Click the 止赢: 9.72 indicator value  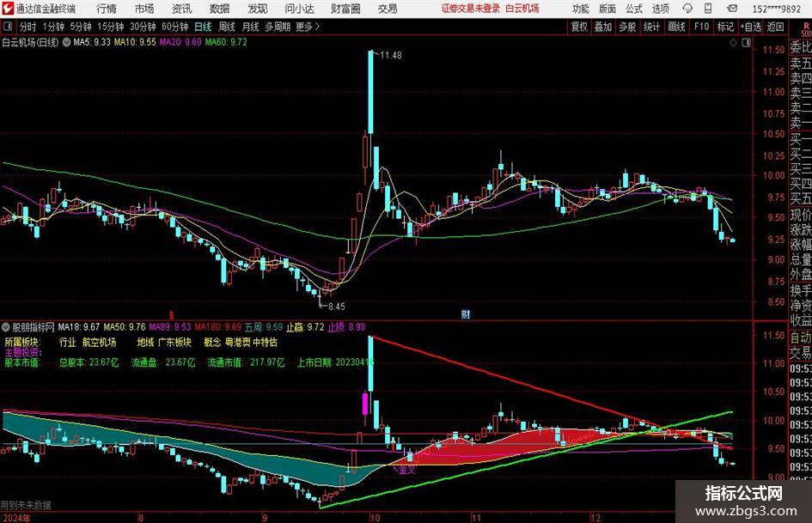point(305,327)
